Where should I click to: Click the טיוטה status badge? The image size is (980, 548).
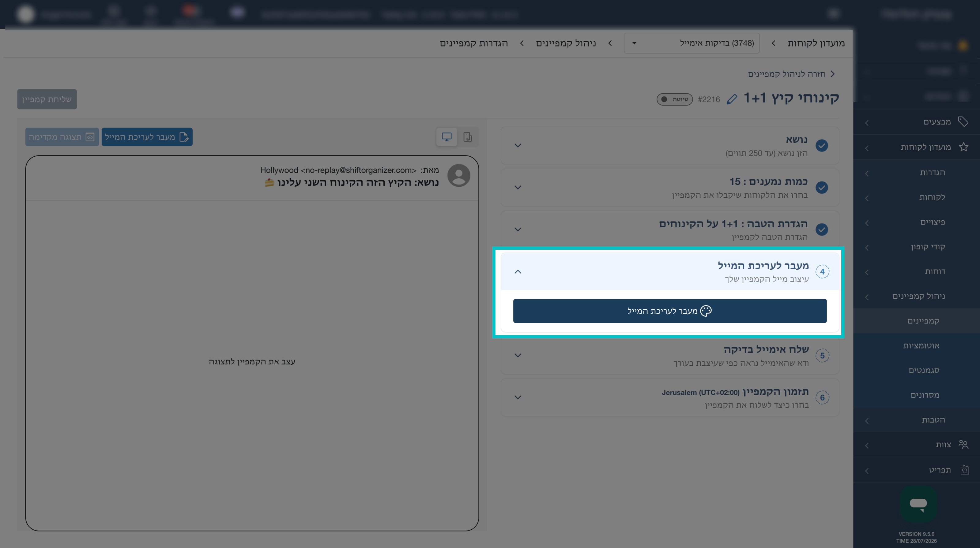pos(674,99)
